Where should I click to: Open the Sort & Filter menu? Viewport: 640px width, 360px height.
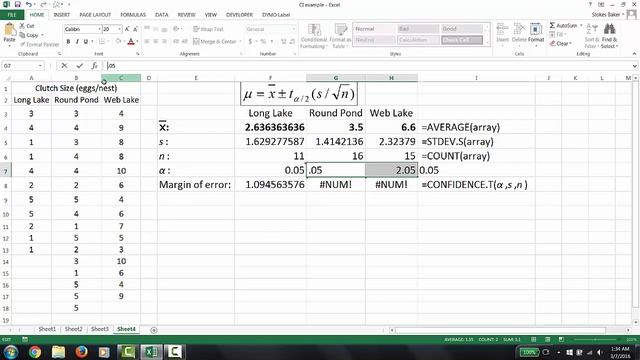[591, 36]
